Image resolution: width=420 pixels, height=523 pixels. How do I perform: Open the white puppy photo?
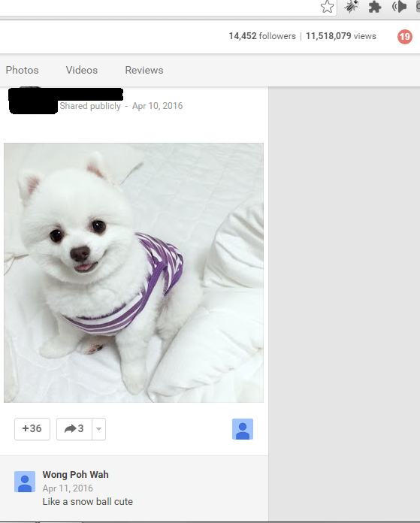tap(134, 273)
